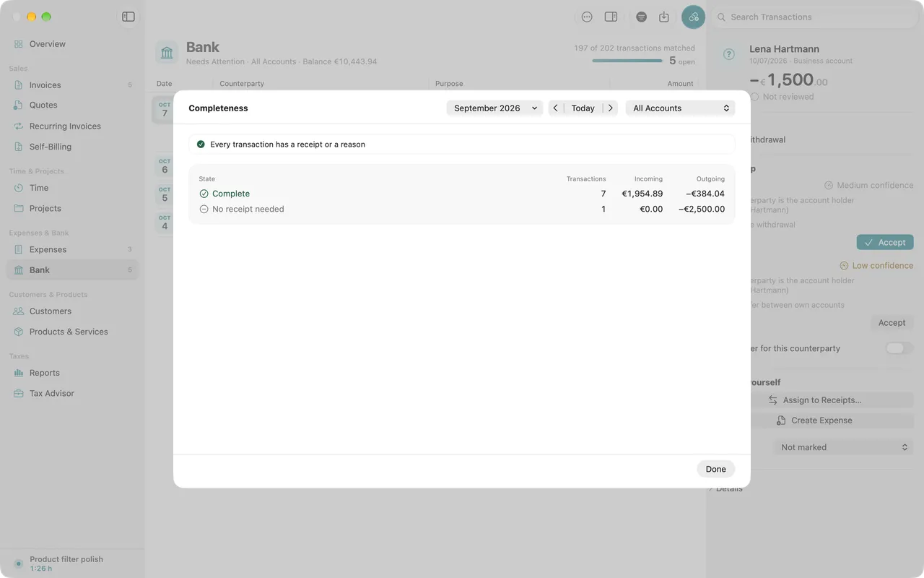Screen dimensions: 924x578
Task: Select the Complete state row
Action: tap(462, 194)
